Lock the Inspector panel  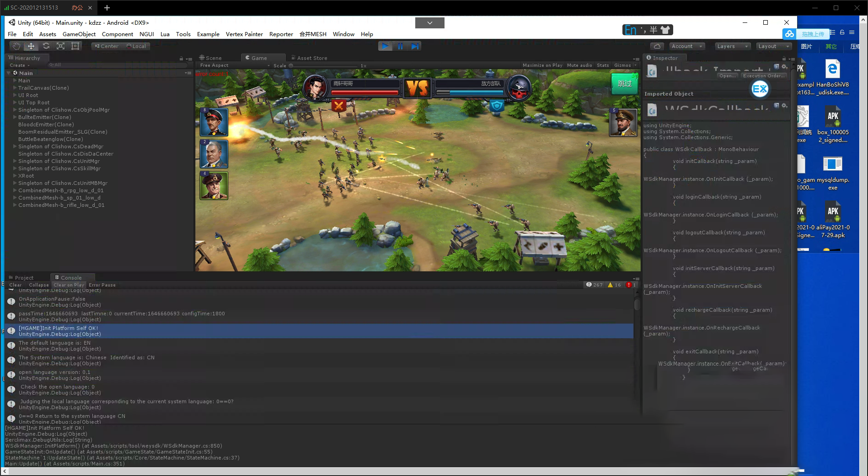784,59
